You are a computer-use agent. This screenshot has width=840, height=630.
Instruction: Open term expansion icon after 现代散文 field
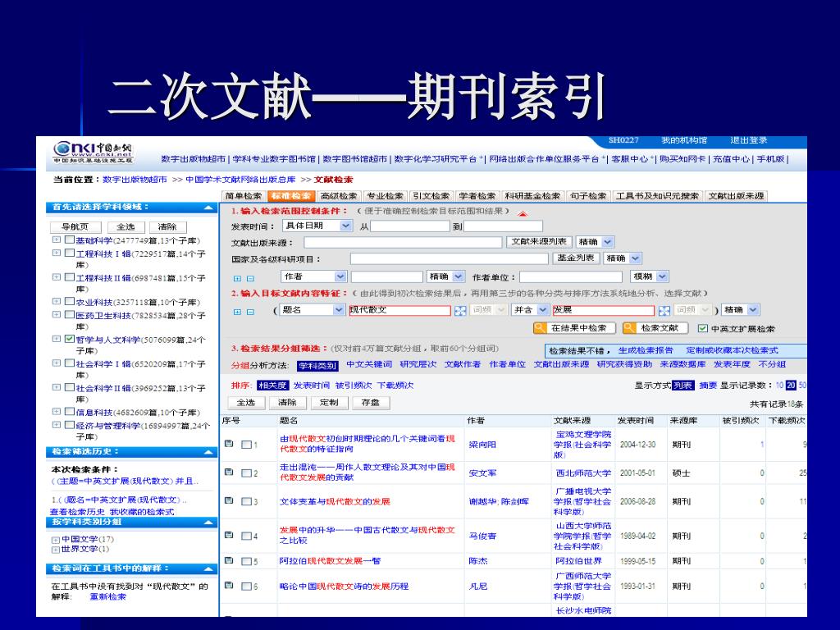pos(459,311)
